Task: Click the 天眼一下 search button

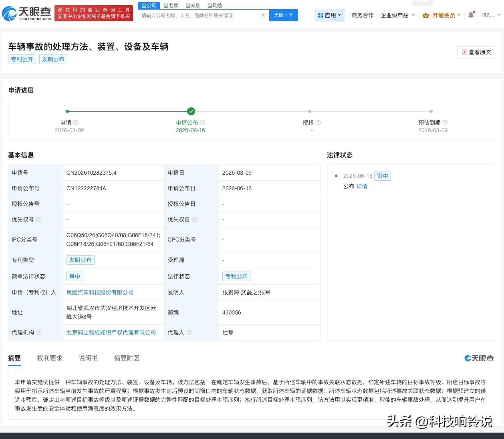Action: [284, 15]
